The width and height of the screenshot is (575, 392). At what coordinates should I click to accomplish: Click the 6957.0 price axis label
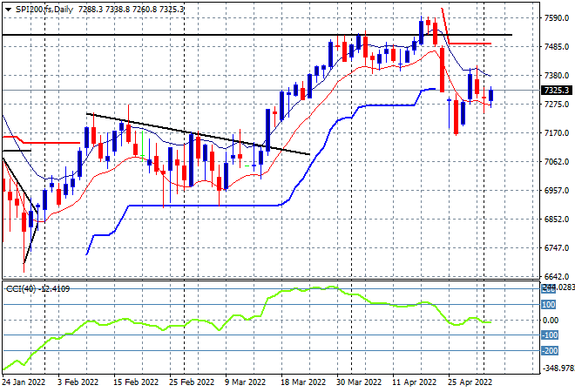[x=557, y=191]
